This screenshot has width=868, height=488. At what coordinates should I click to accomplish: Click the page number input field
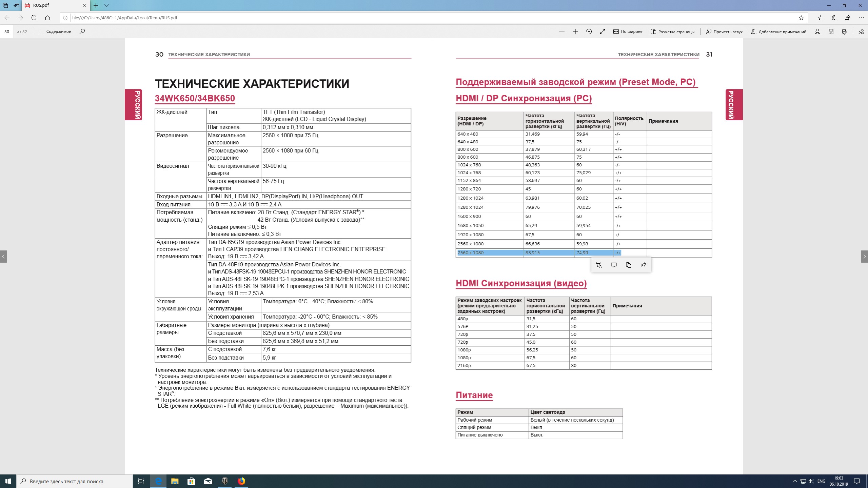point(7,32)
